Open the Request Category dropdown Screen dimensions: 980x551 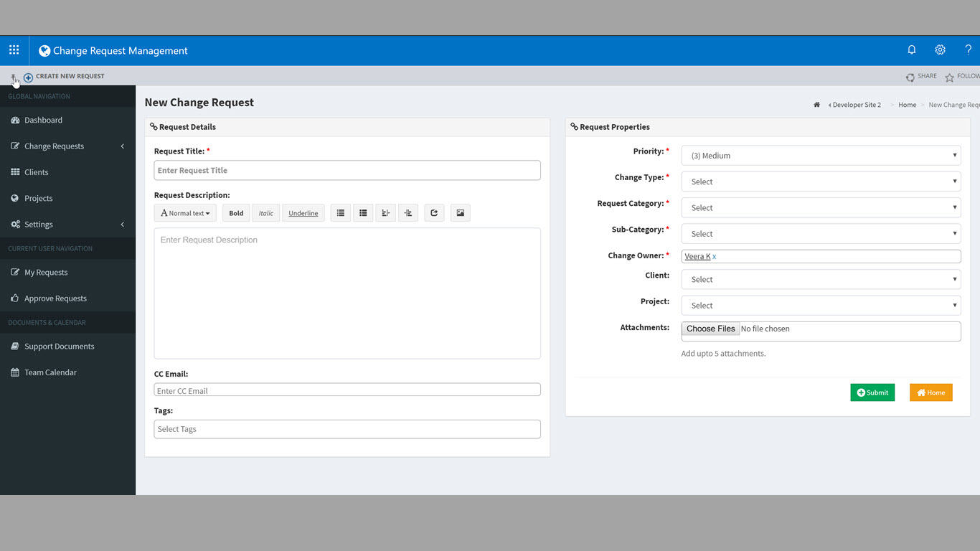[x=821, y=208]
